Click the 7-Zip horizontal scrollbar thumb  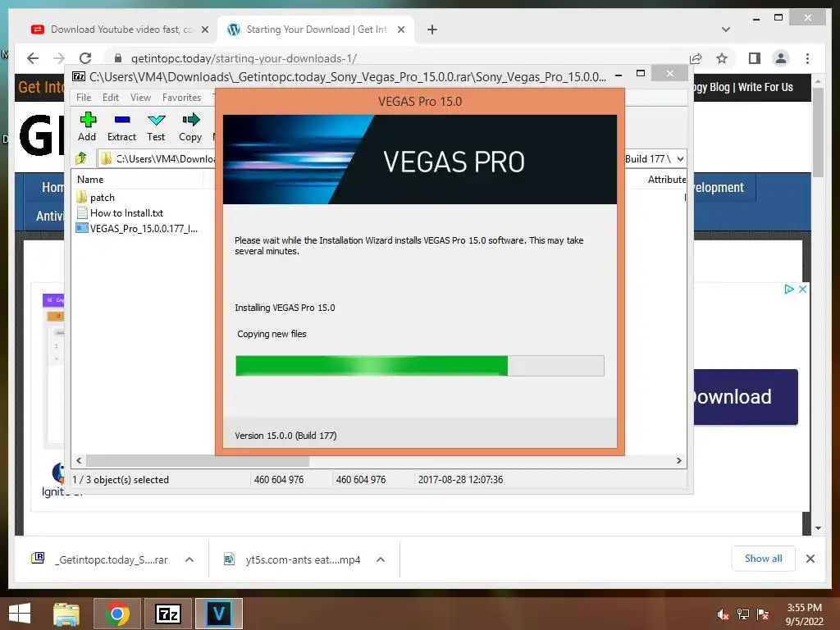pos(198,461)
